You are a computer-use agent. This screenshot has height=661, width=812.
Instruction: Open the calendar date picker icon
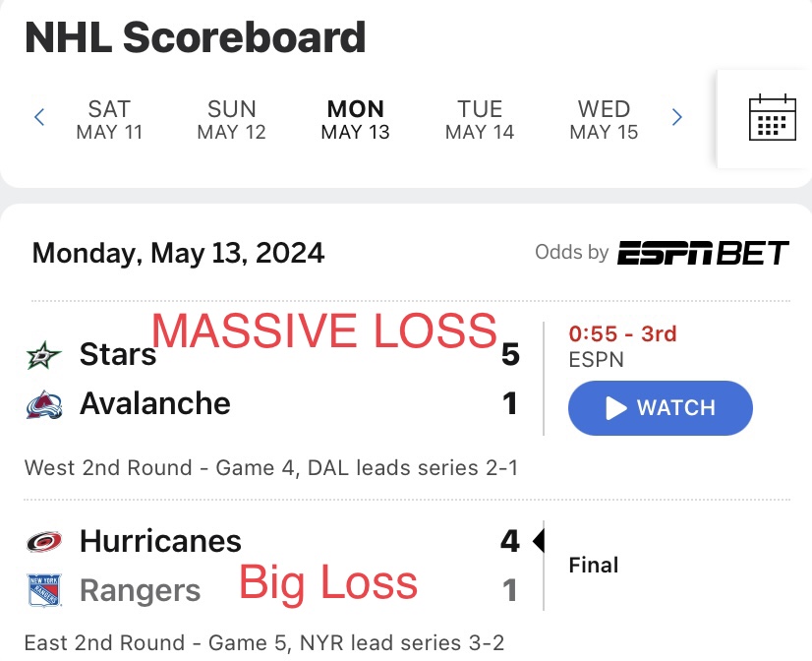click(x=772, y=117)
